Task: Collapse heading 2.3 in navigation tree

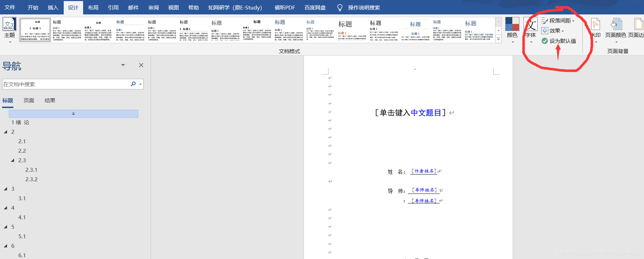Action: pyautogui.click(x=13, y=160)
